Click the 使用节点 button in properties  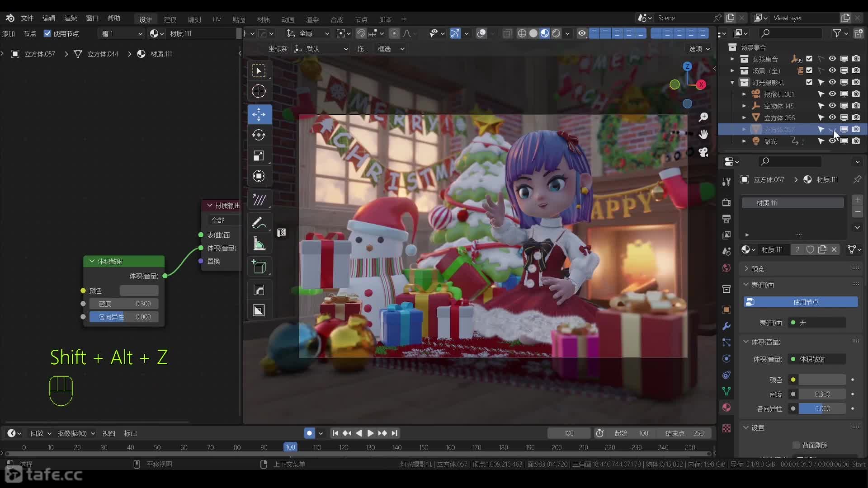coord(801,302)
